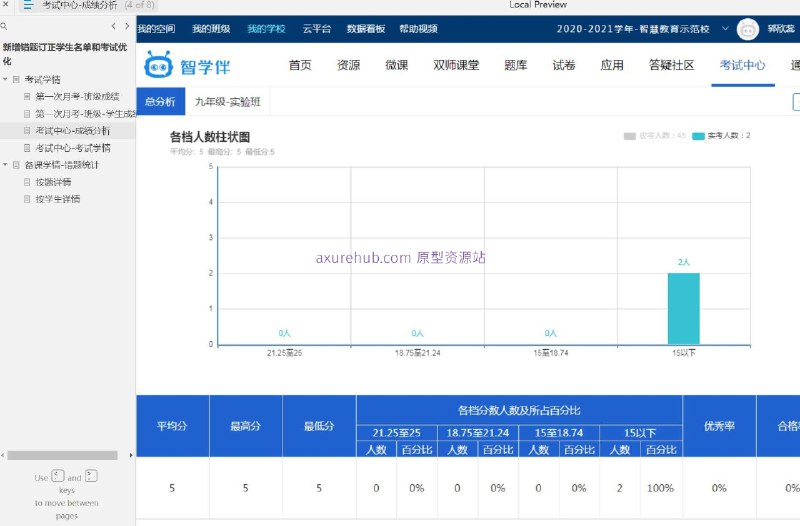Open the sitemap pages list icon
This screenshot has height=526, width=800.
point(28,5)
